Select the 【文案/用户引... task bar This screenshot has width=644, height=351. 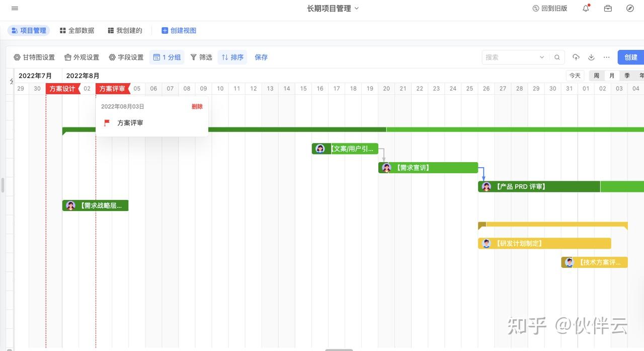click(x=345, y=149)
